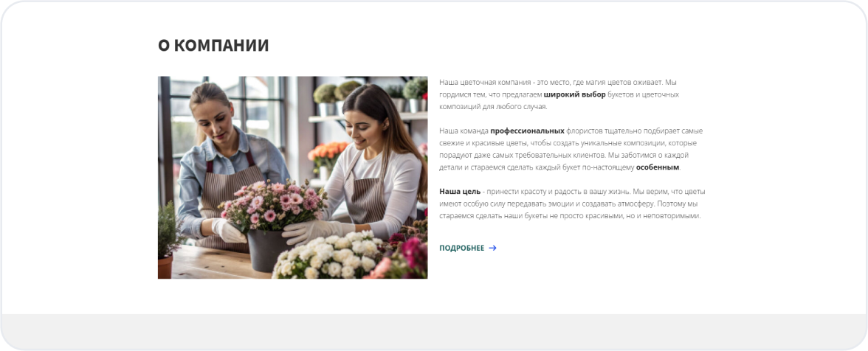This screenshot has width=868, height=351.
Task: Click the bold text Наша цель
Action: click(459, 192)
